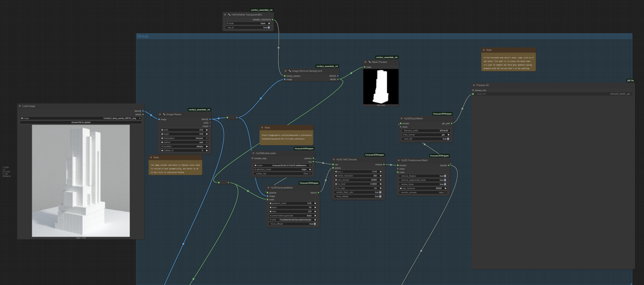644x285 pixels.
Task: Toggle enable_flash_vdm in Hy3D VAE Decode
Action: pyautogui.click(x=358, y=192)
